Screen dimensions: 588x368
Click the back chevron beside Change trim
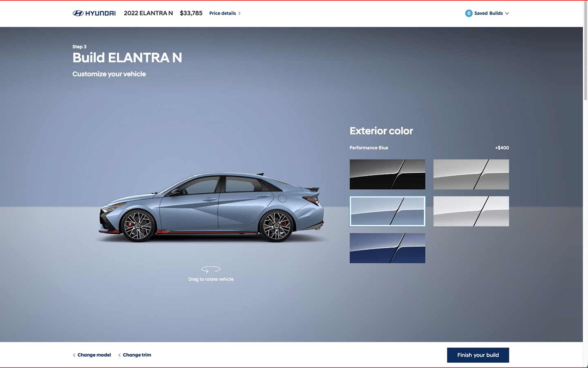(119, 355)
